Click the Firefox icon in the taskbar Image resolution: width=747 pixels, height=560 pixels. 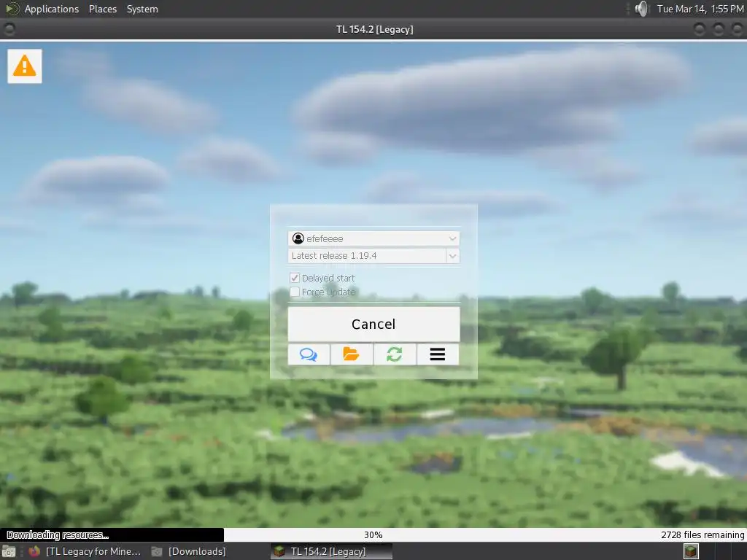[34, 551]
